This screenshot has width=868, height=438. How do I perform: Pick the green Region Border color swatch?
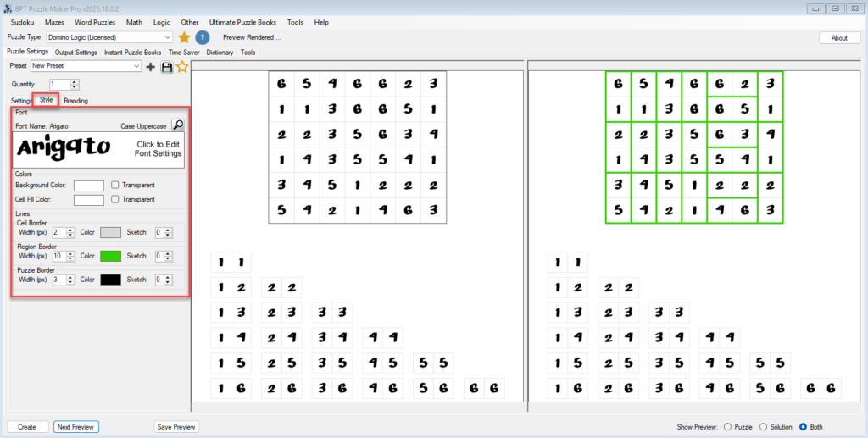click(110, 256)
